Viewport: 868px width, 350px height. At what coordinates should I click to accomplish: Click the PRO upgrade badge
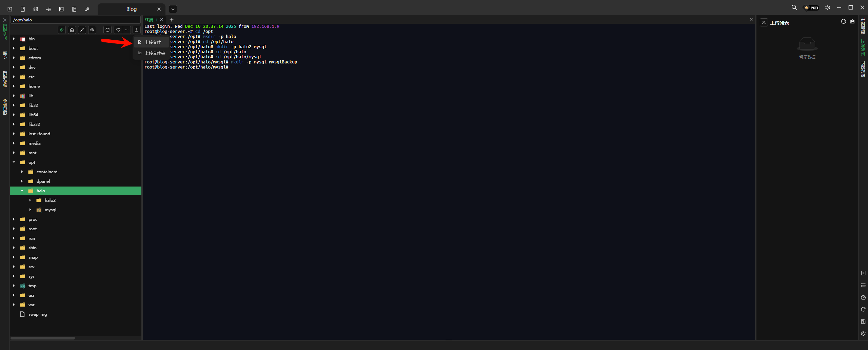[x=811, y=7]
